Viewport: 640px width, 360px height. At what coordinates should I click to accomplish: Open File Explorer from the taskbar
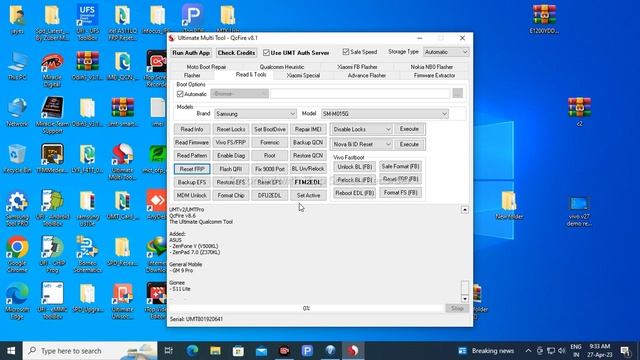pos(216,351)
